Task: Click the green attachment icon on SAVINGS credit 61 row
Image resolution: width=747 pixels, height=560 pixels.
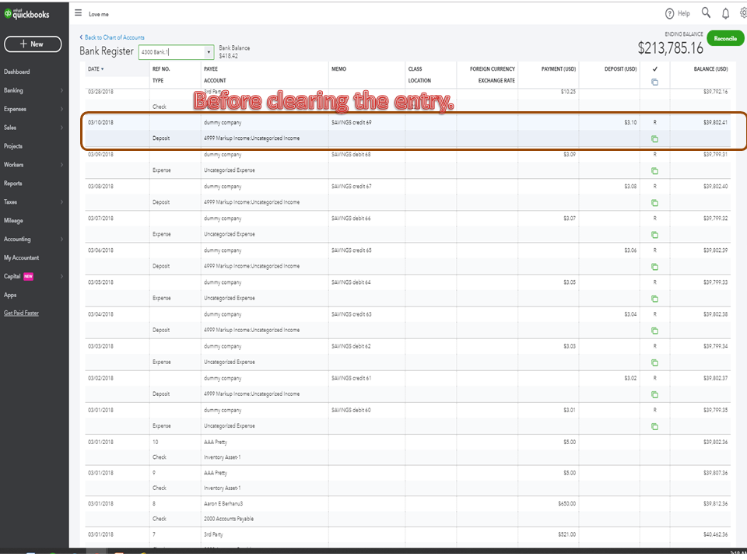Action: point(654,394)
